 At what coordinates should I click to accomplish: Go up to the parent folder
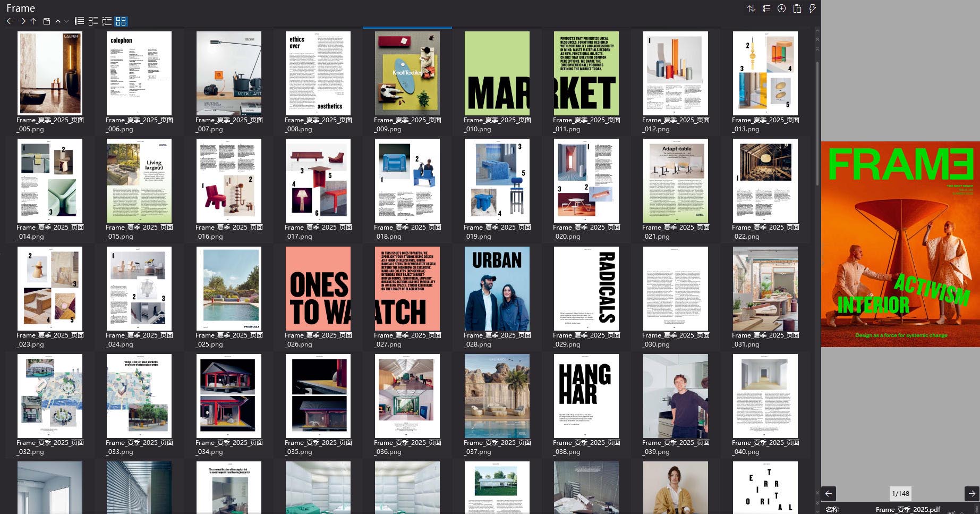click(x=33, y=21)
